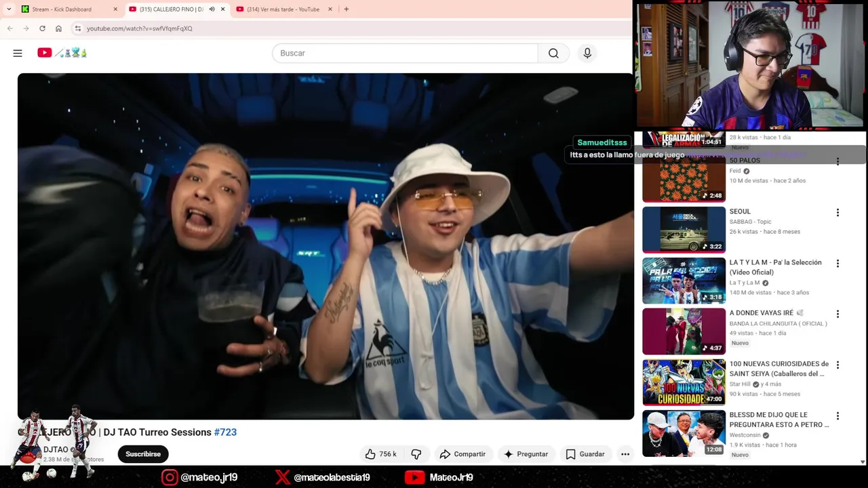Open the DJTAO channel name
The width and height of the screenshot is (868, 488).
pyautogui.click(x=56, y=449)
